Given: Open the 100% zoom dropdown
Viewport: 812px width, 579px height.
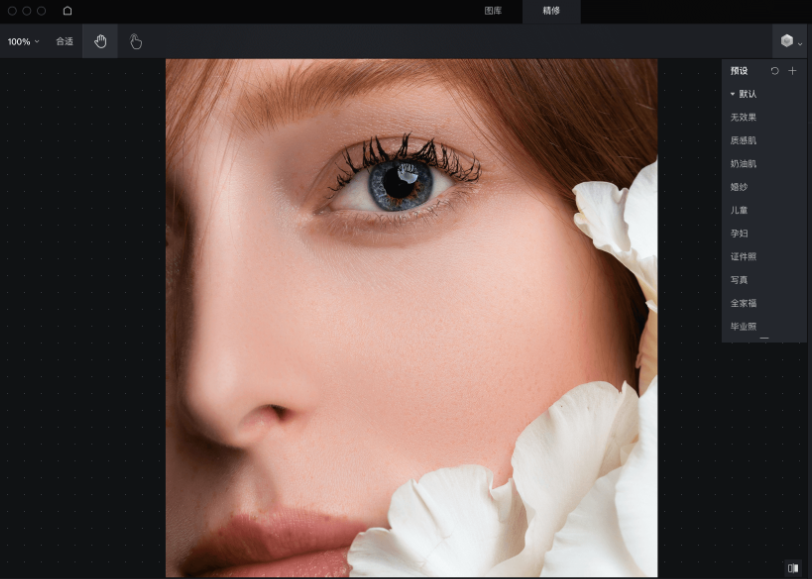Looking at the screenshot, I should [x=23, y=41].
